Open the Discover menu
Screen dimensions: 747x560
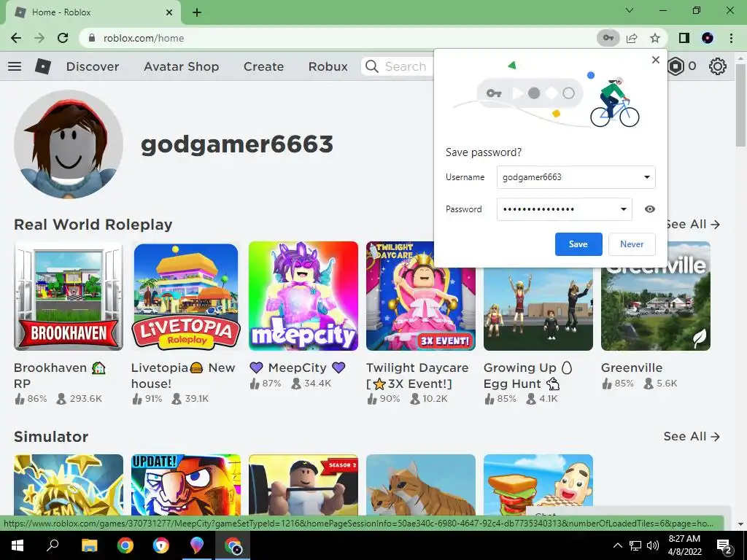pos(93,66)
